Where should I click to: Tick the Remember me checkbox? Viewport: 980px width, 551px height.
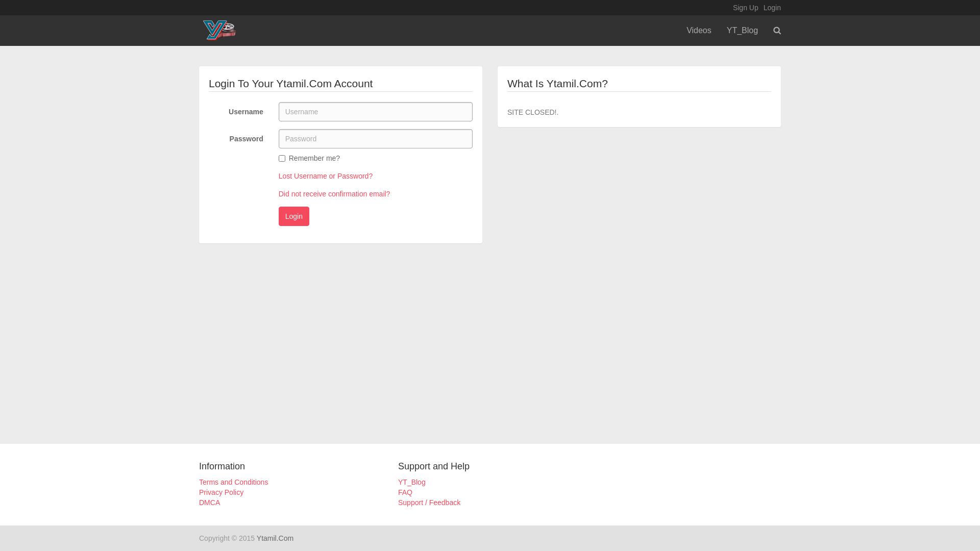[282, 159]
